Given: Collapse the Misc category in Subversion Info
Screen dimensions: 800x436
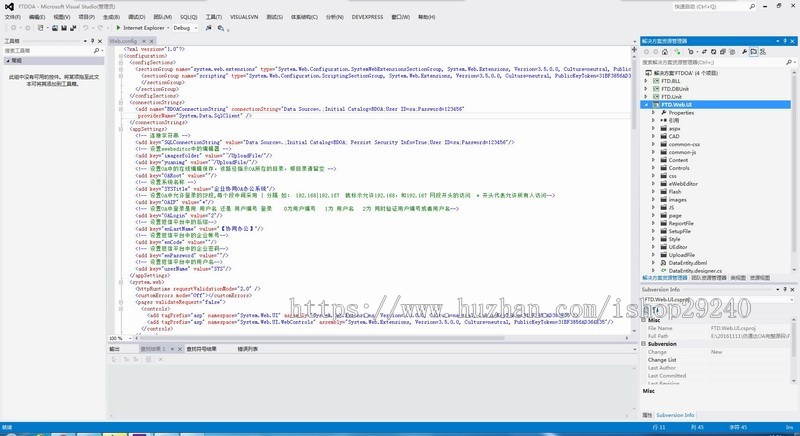Looking at the screenshot, I should pos(644,320).
